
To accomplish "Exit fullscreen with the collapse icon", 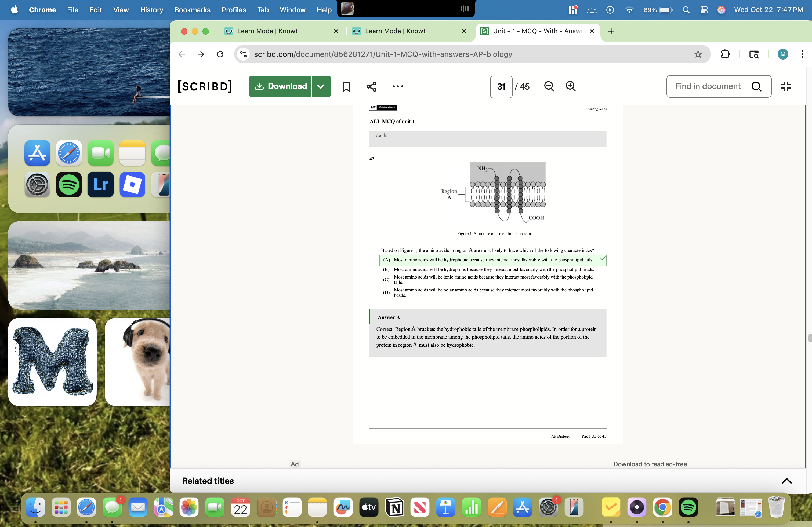I will pyautogui.click(x=786, y=87).
